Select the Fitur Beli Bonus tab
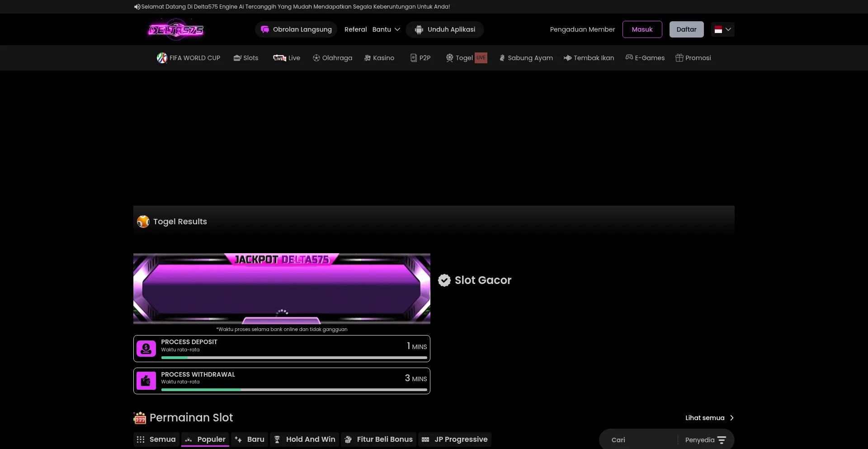 pos(379,440)
